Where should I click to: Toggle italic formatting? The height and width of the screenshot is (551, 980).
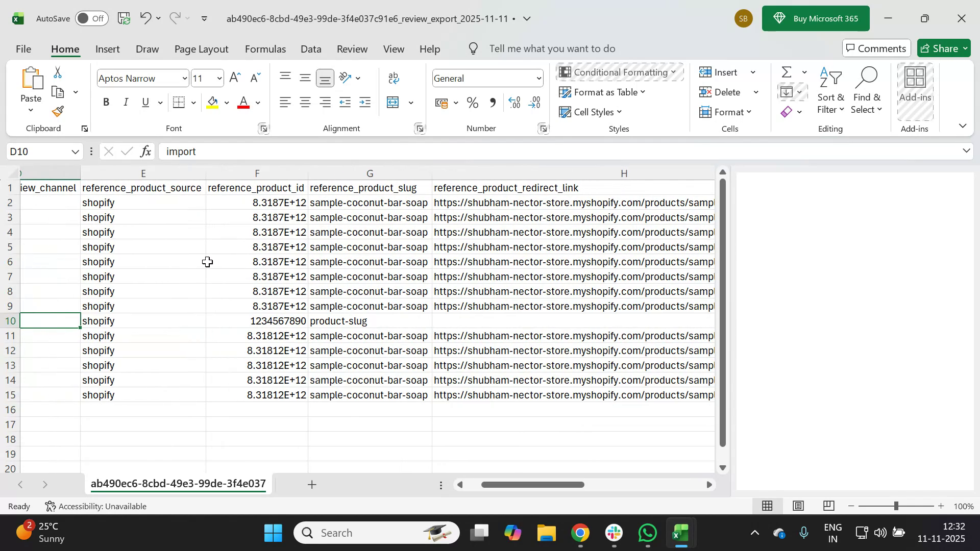(126, 102)
